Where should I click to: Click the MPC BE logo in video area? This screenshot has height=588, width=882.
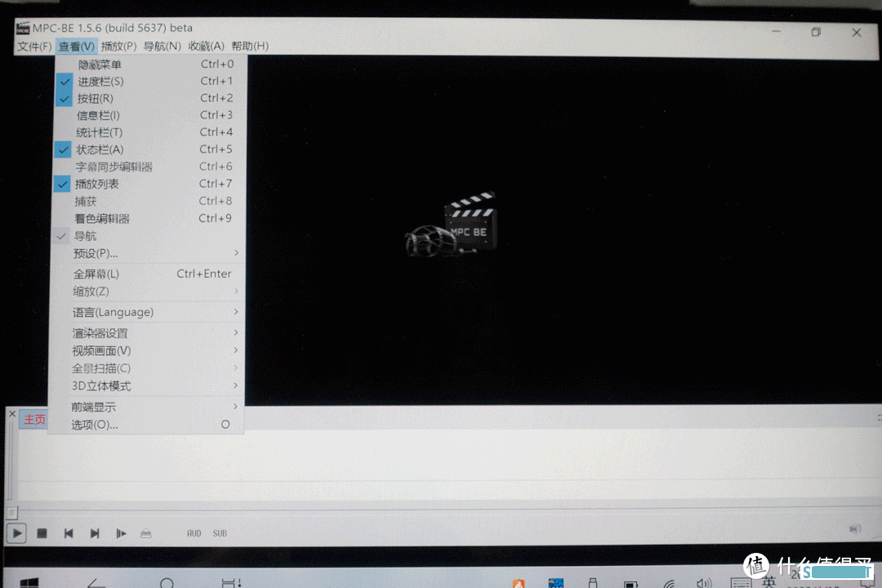(x=451, y=225)
